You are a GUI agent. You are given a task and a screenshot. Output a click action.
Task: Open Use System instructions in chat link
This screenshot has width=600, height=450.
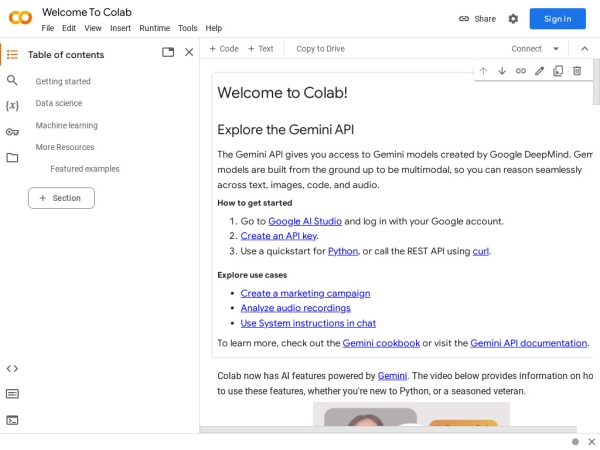(x=308, y=323)
